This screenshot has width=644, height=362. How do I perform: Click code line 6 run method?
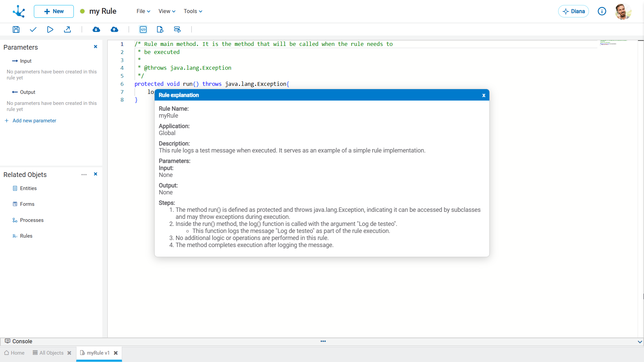pos(212,84)
